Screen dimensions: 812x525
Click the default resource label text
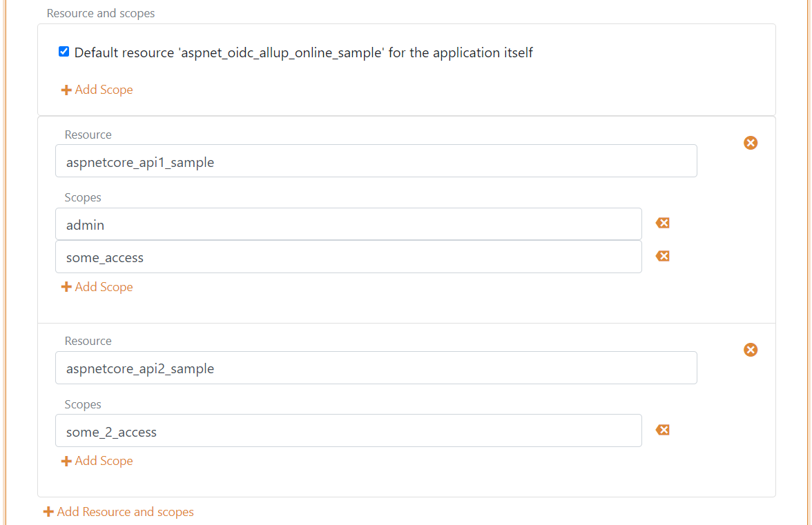point(304,52)
